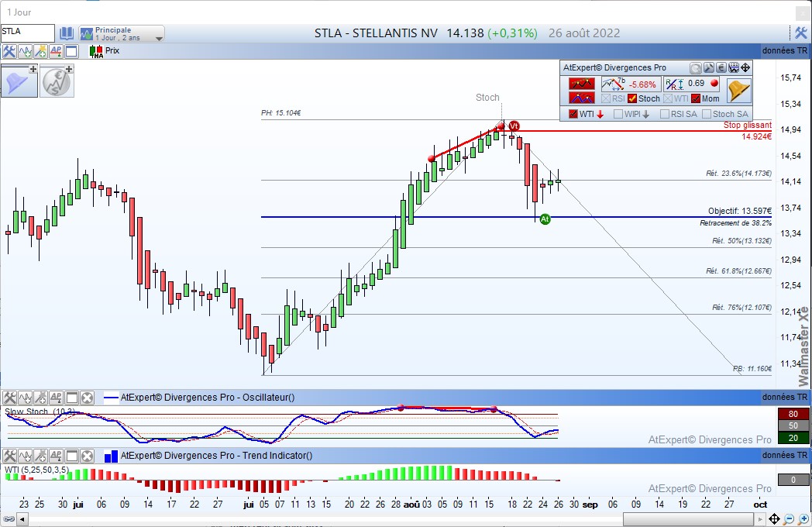812x527 pixels.
Task: Click the Rét. 50%(13.132€) label
Action: coord(741,241)
